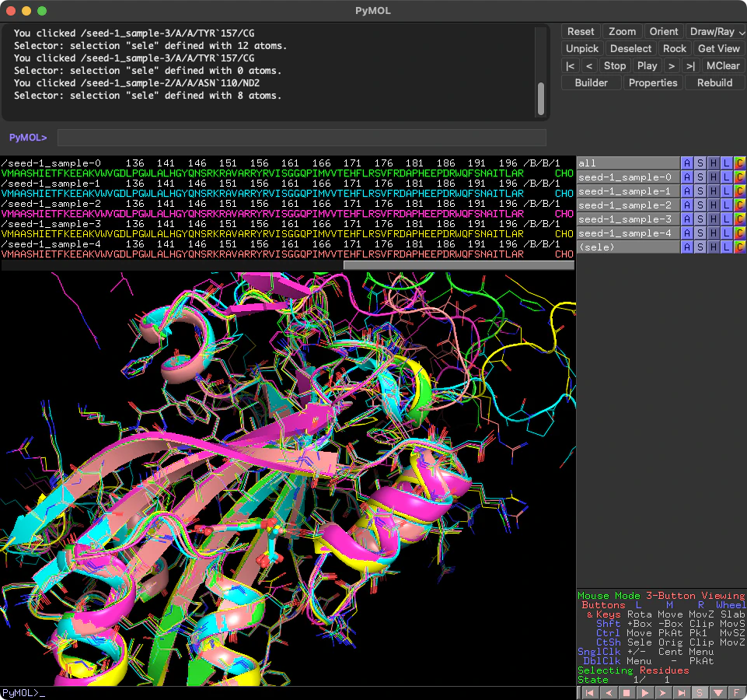Open the Hide menu for seed-1_sample-4
This screenshot has height=700, width=747.
pos(713,233)
